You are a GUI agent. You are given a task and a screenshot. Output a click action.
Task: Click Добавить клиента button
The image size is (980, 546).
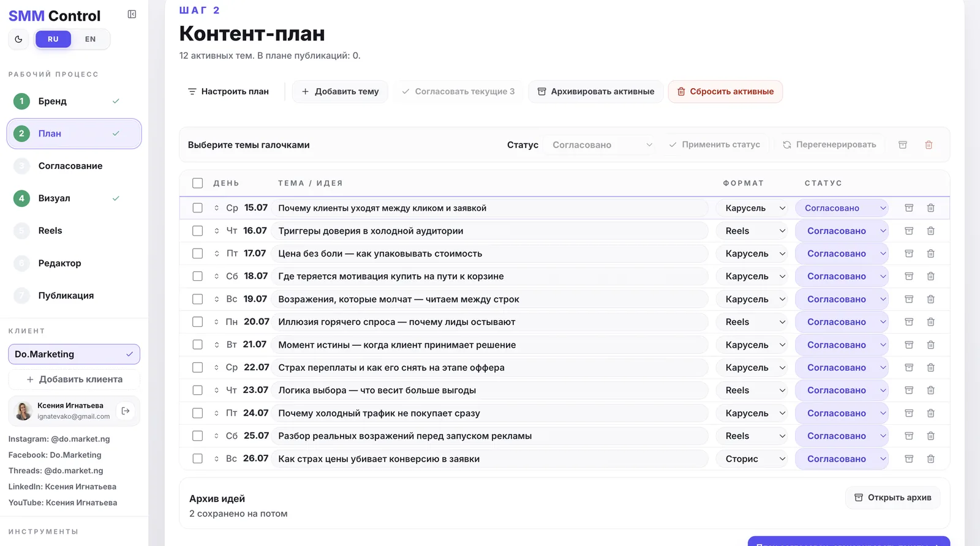tap(74, 380)
